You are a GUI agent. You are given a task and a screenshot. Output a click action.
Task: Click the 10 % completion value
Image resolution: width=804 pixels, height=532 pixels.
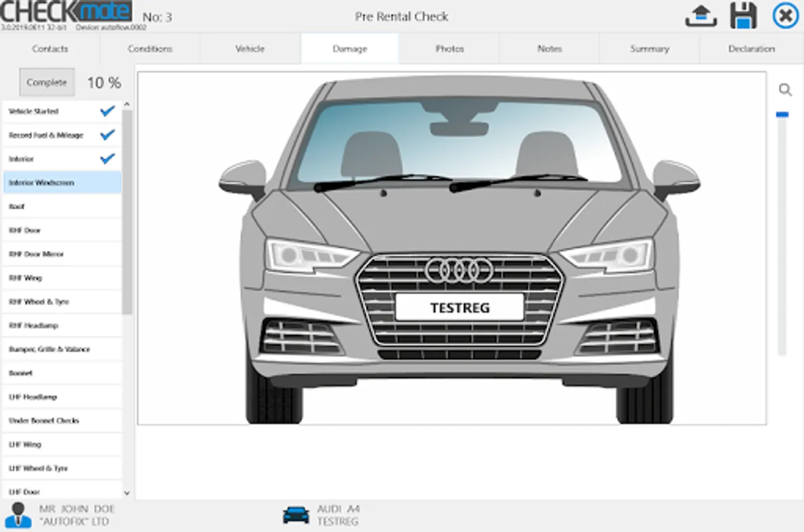click(104, 83)
